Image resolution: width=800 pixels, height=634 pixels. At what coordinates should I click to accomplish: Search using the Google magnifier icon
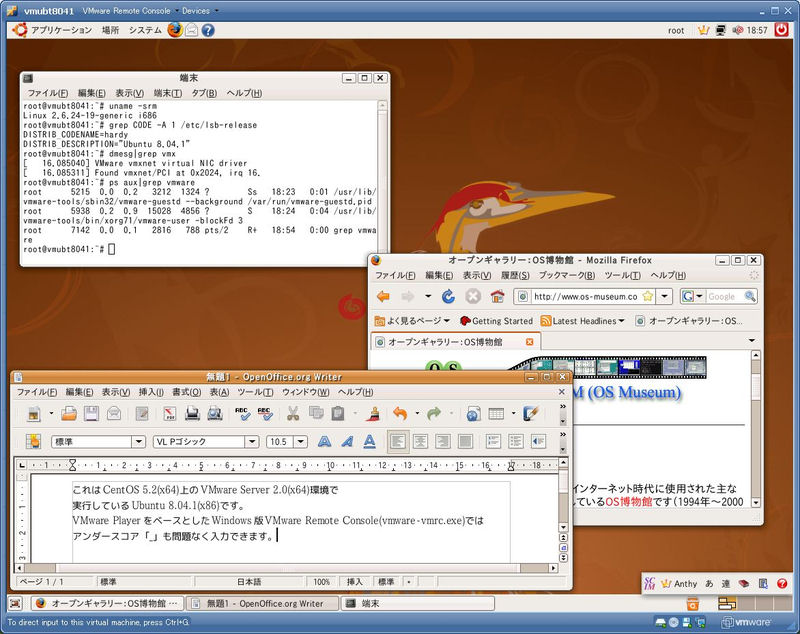[749, 296]
